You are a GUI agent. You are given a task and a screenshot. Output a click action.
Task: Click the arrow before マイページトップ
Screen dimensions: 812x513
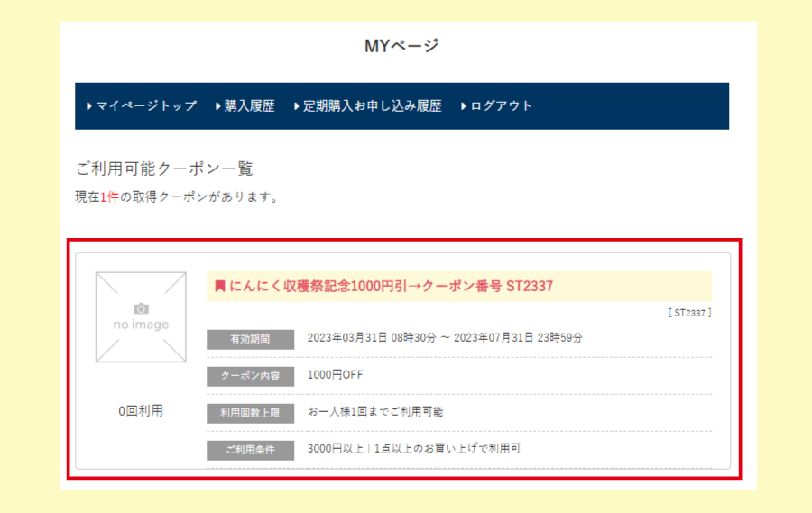click(89, 106)
